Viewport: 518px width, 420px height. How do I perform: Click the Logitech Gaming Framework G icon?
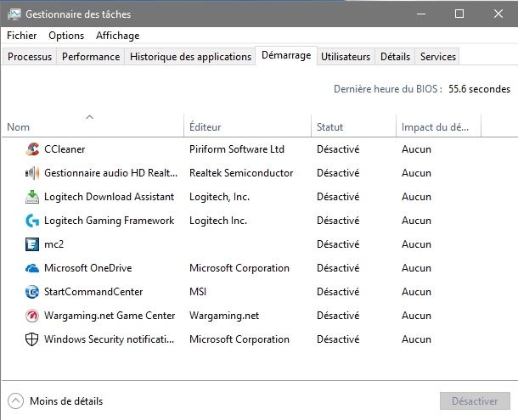32,221
